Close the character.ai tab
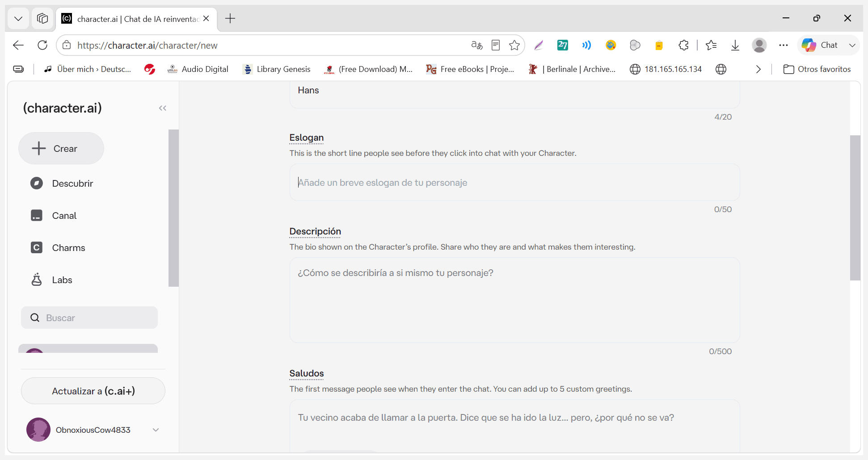The image size is (868, 460). (x=206, y=18)
